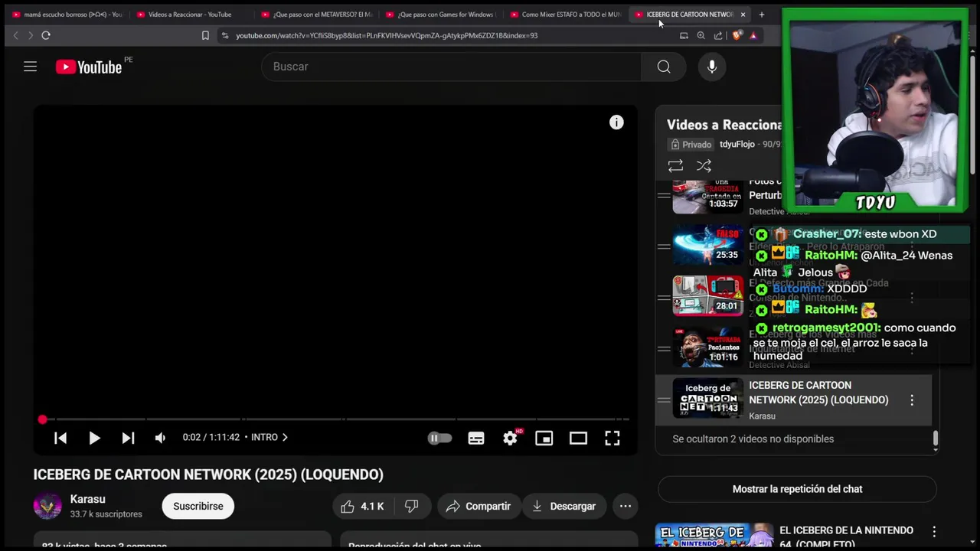Share the video via Compartir

click(479, 506)
